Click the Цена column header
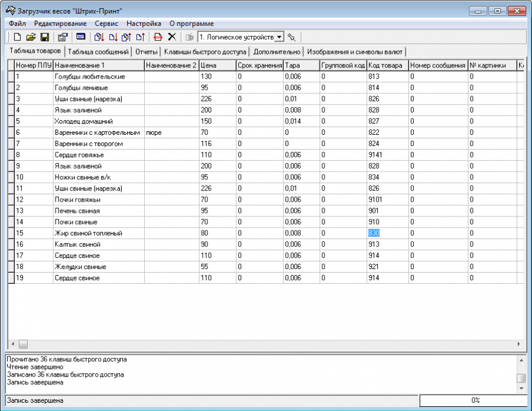The width and height of the screenshot is (532, 411). click(218, 66)
